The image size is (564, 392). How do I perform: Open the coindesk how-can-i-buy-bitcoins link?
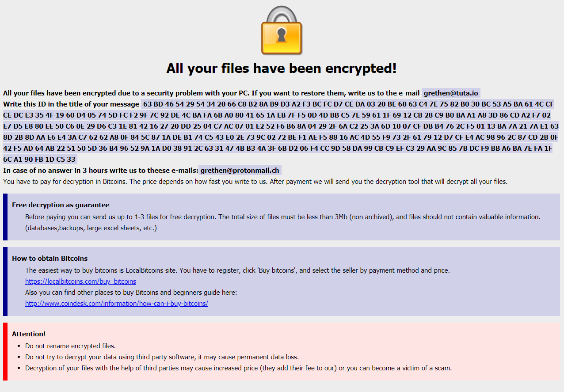(117, 304)
